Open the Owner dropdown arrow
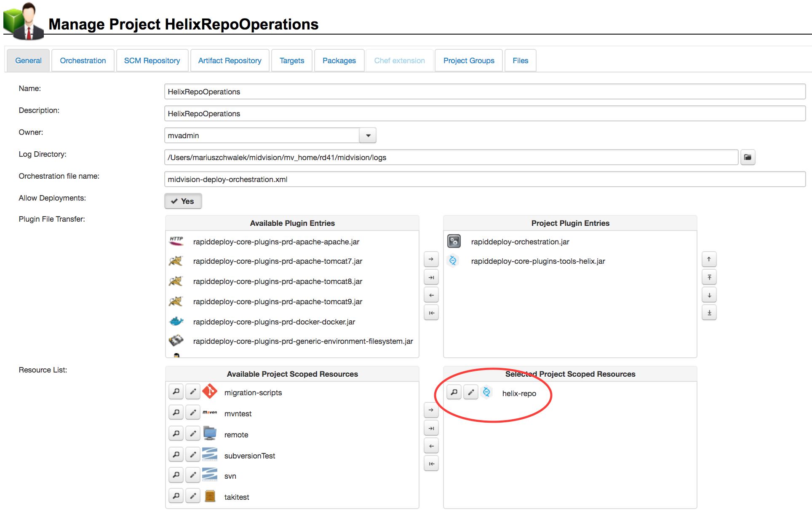 coord(368,135)
